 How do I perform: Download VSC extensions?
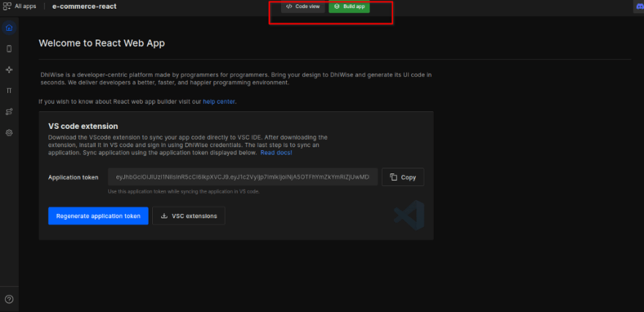(x=189, y=216)
